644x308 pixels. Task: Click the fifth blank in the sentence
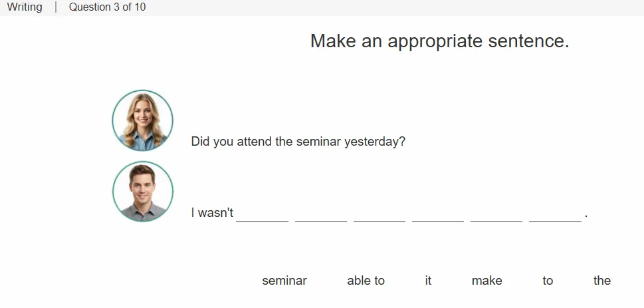pyautogui.click(x=496, y=215)
